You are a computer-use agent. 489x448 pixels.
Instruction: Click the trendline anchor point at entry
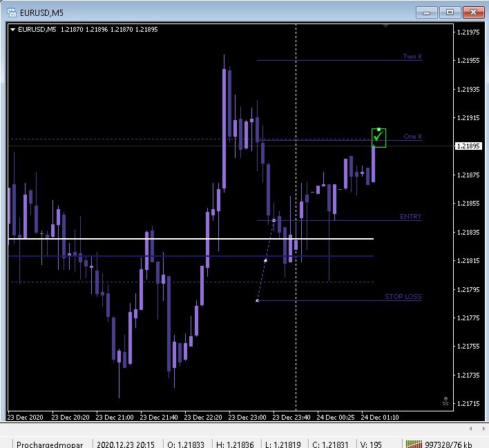tap(274, 220)
